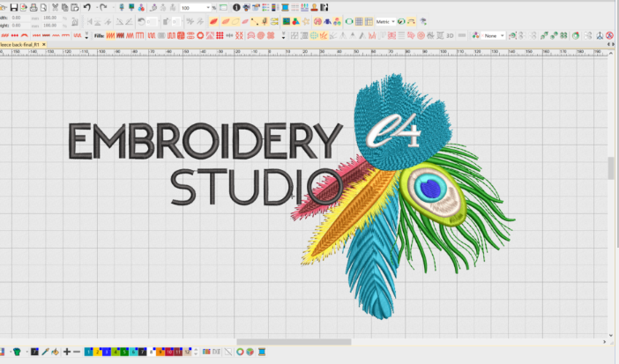Click the Cut scissors icon
The width and height of the screenshot is (619, 364).
click(x=55, y=8)
